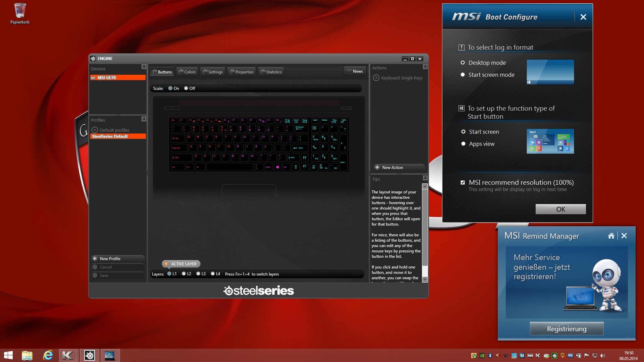This screenshot has height=362, width=644.
Task: Pin the Devices panel
Action: pos(144,67)
